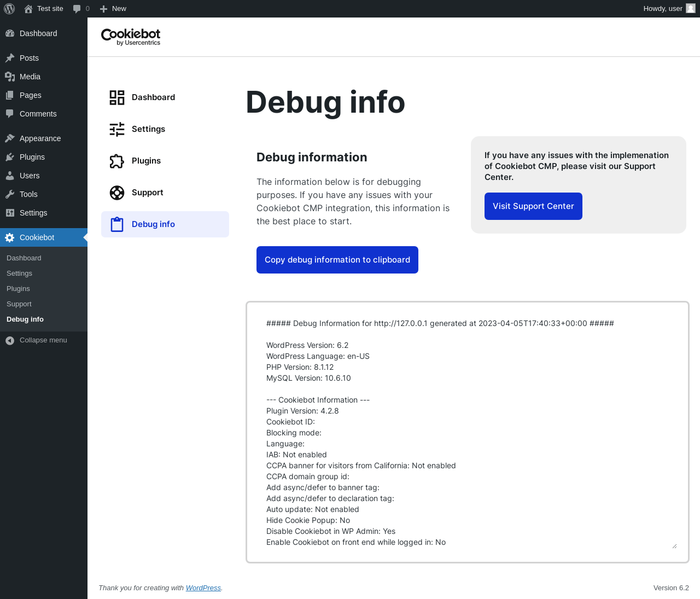Click the textarea resize handle corner
Screen dimensions: 700x599
[x=674, y=545]
